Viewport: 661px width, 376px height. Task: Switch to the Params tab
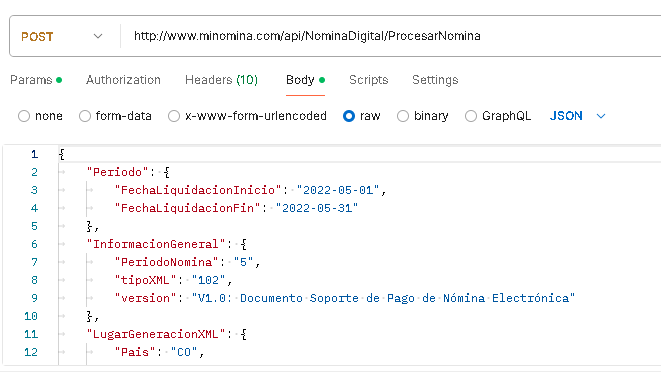tap(36, 80)
